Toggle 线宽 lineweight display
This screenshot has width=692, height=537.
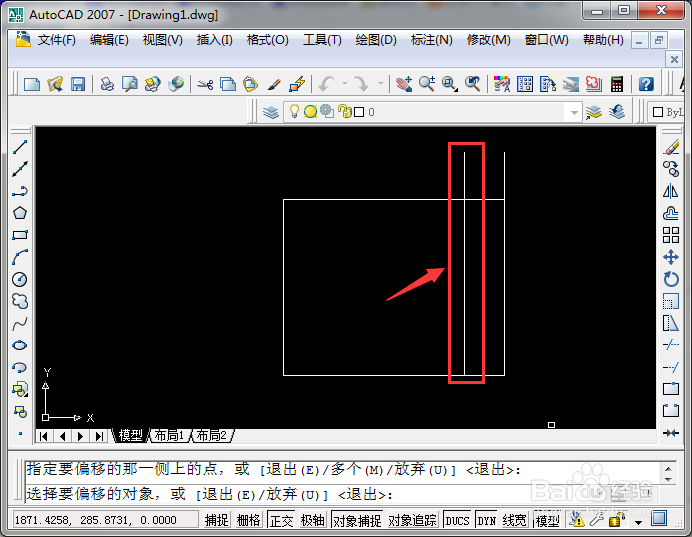point(514,521)
